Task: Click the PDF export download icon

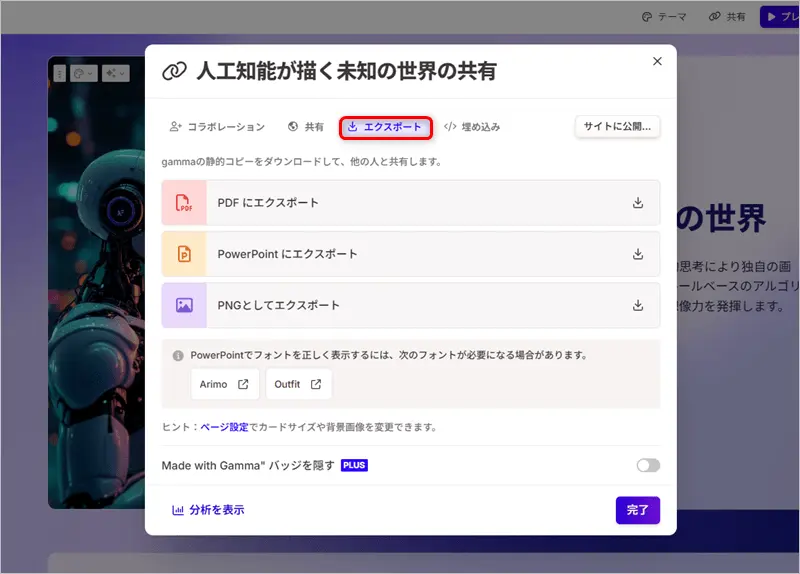Action: coord(638,203)
